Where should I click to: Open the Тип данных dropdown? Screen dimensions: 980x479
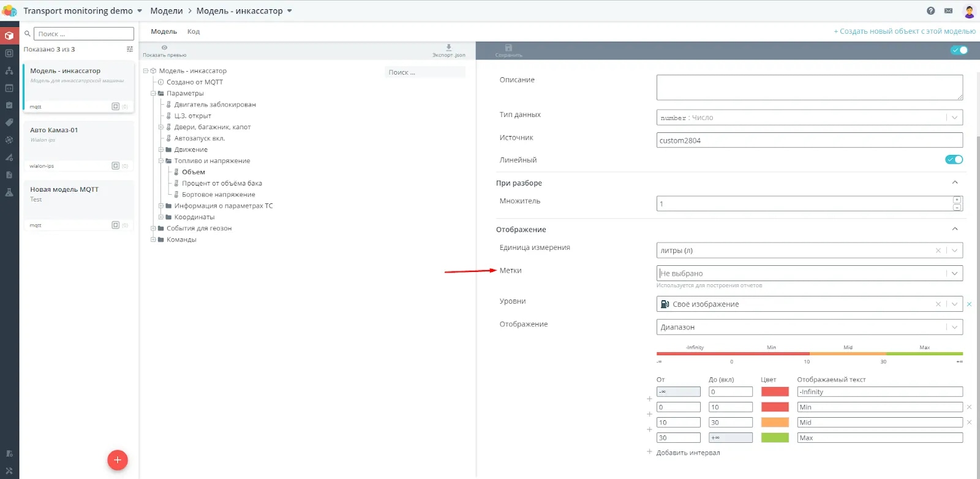click(809, 118)
